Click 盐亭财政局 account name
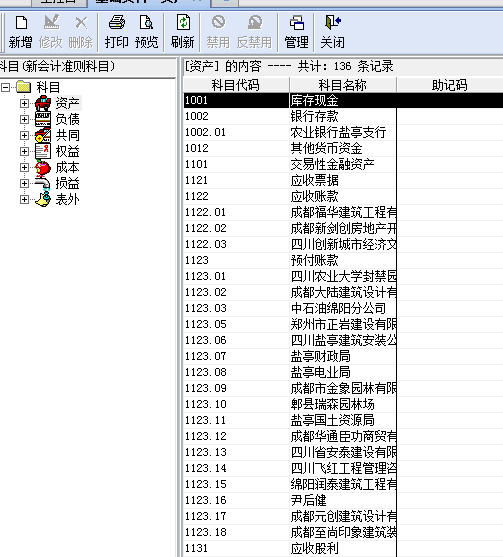503x557 pixels. [320, 356]
